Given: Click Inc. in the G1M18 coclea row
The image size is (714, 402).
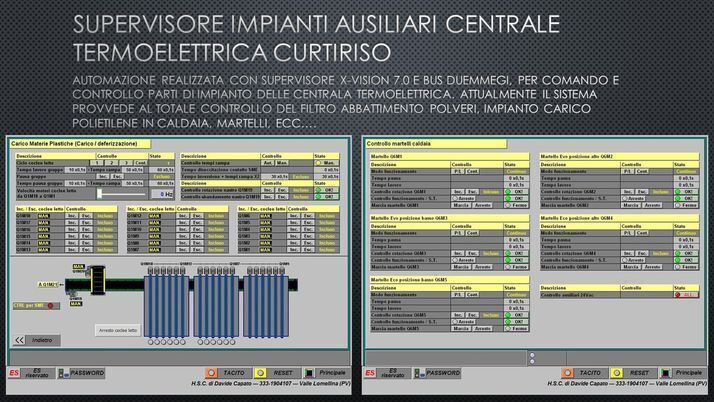Looking at the screenshot, I should pyautogui.click(x=71, y=216).
